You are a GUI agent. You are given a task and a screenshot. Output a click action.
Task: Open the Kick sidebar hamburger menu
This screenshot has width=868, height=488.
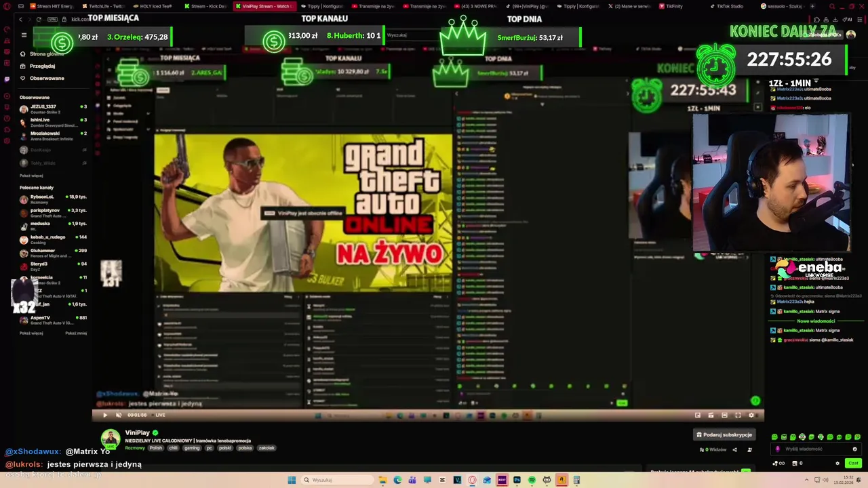(x=24, y=35)
